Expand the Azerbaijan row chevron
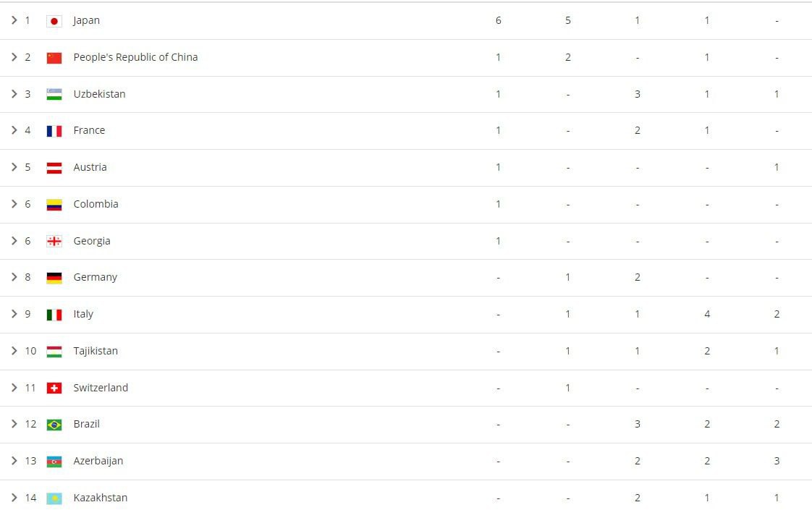812x510 pixels. (x=14, y=461)
